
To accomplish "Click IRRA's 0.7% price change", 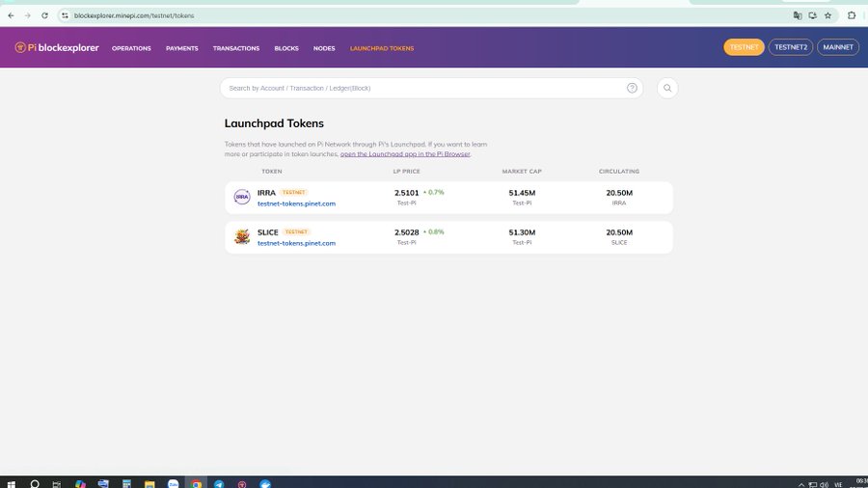I will pos(434,193).
